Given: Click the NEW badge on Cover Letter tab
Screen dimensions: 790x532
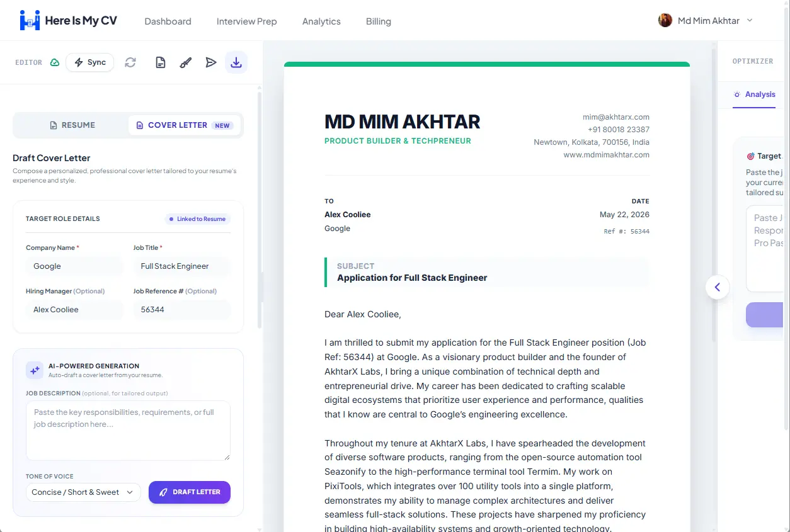Looking at the screenshot, I should (222, 125).
